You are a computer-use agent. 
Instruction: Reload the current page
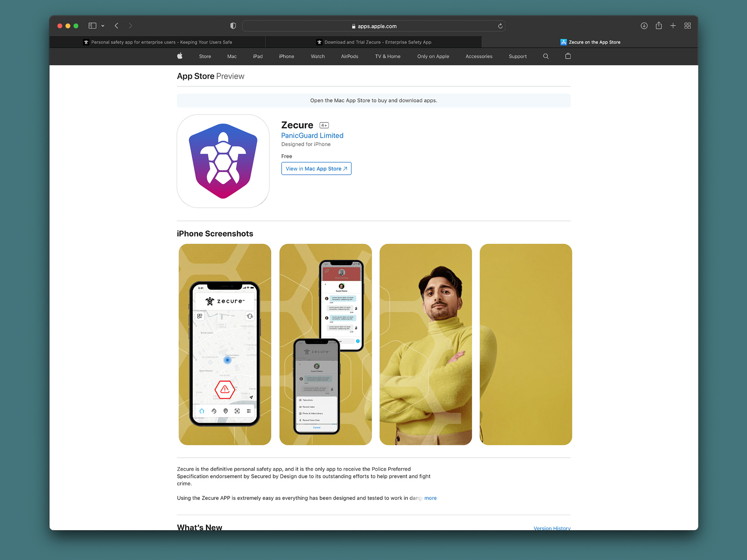500,26
